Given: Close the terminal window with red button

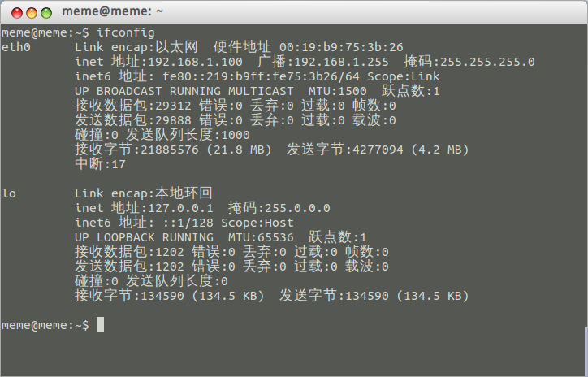Looking at the screenshot, I should click(17, 13).
